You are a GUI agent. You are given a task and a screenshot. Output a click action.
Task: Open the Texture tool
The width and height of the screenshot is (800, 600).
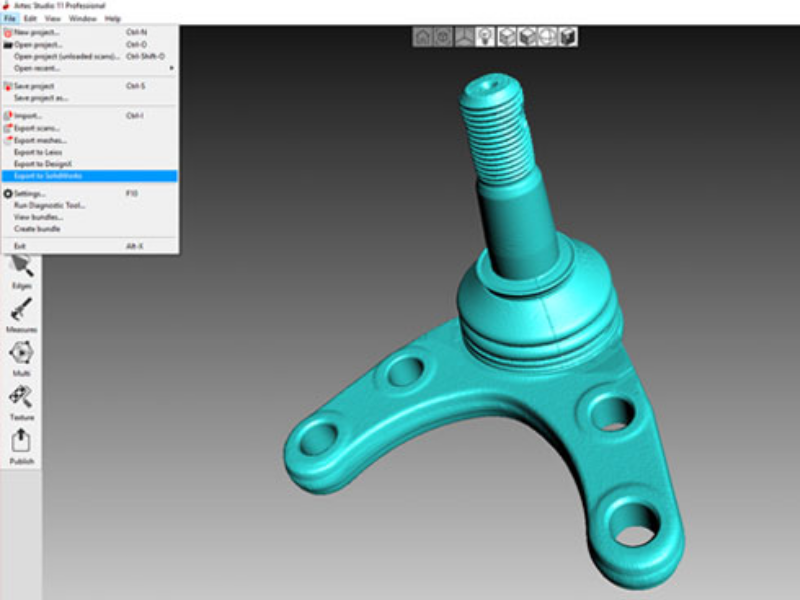pyautogui.click(x=21, y=397)
